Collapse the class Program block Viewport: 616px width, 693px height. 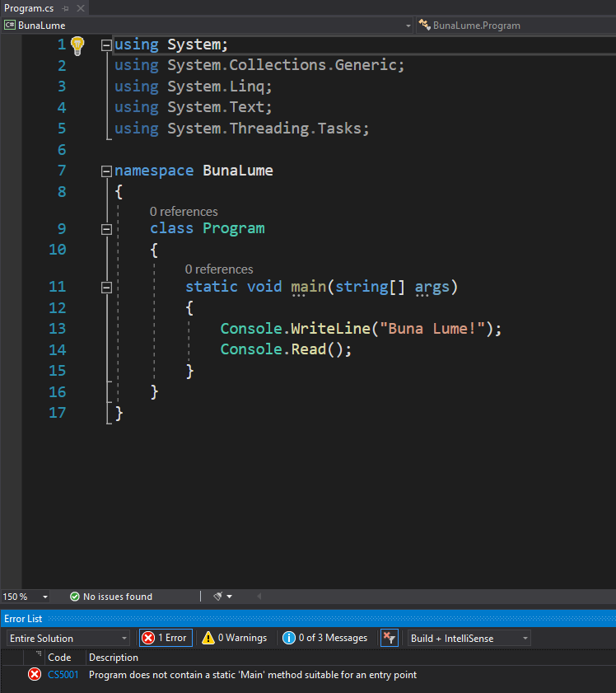click(x=105, y=229)
